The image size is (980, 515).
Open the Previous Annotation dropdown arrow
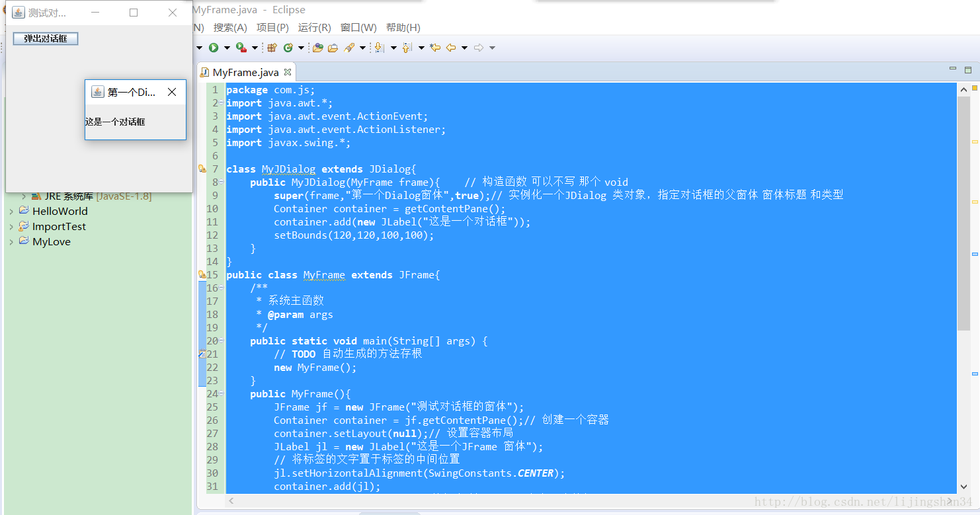click(x=421, y=48)
